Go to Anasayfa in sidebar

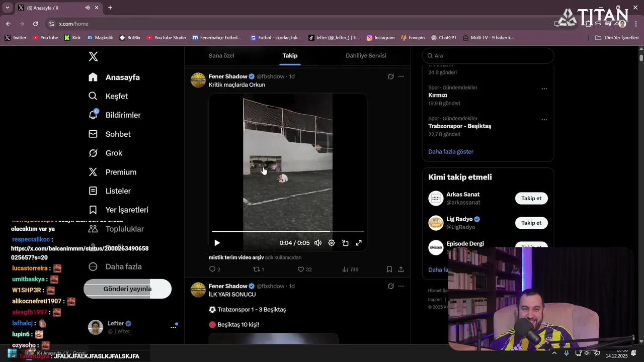pos(114,77)
